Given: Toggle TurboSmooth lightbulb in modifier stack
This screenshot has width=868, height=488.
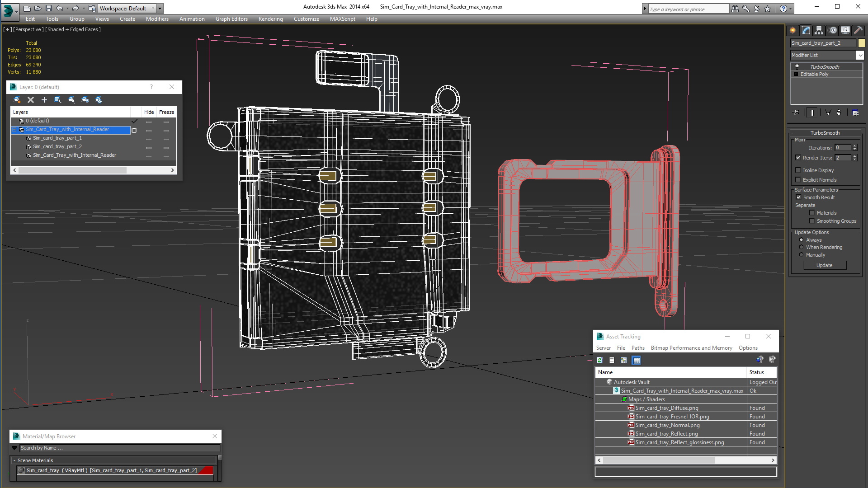Looking at the screenshot, I should coord(797,66).
